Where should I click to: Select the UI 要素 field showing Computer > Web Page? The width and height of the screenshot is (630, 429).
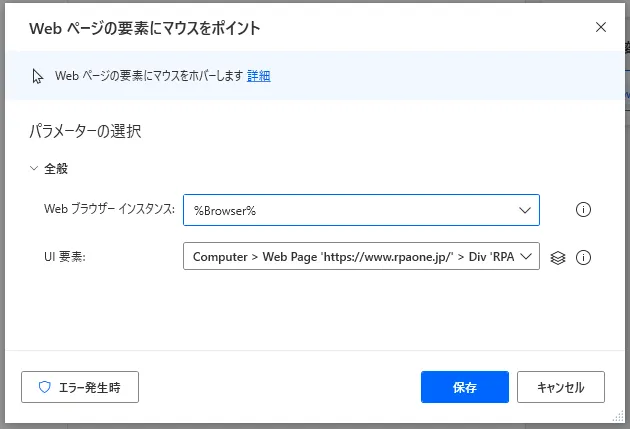[350, 257]
